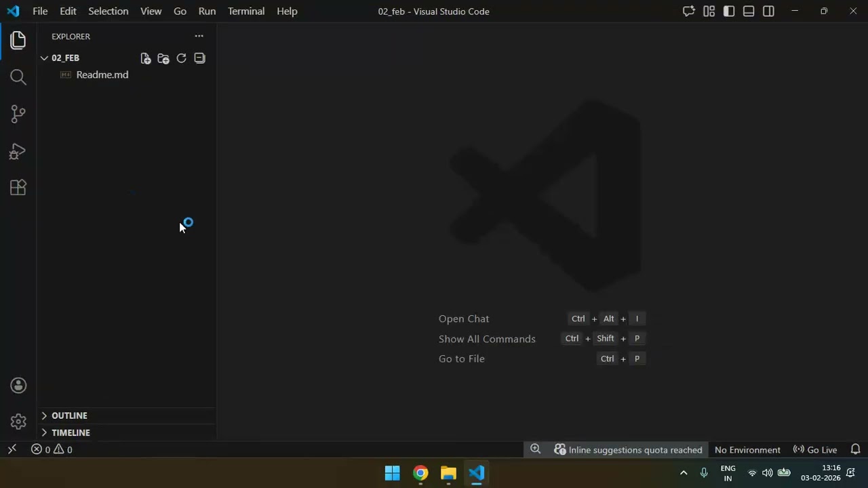Open the taskbar clock and date
The width and height of the screenshot is (868, 488).
pos(821,473)
